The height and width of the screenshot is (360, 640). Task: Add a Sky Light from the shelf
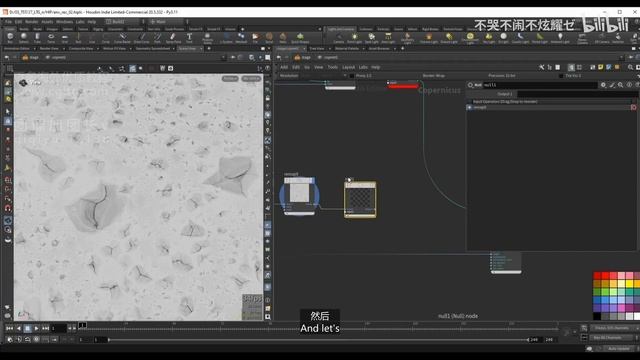(x=489, y=38)
